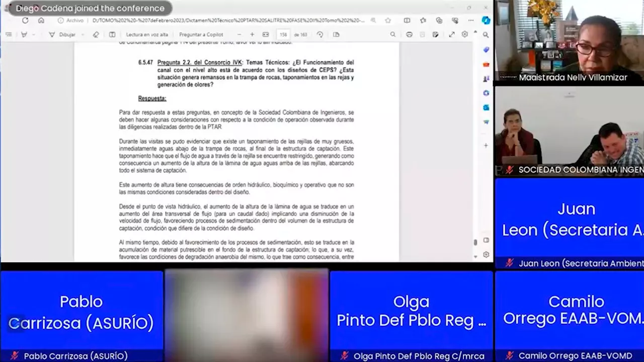This screenshot has width=644, height=362.
Task: Toggle sidebar visibility icon at bottom
Action: pos(486,240)
